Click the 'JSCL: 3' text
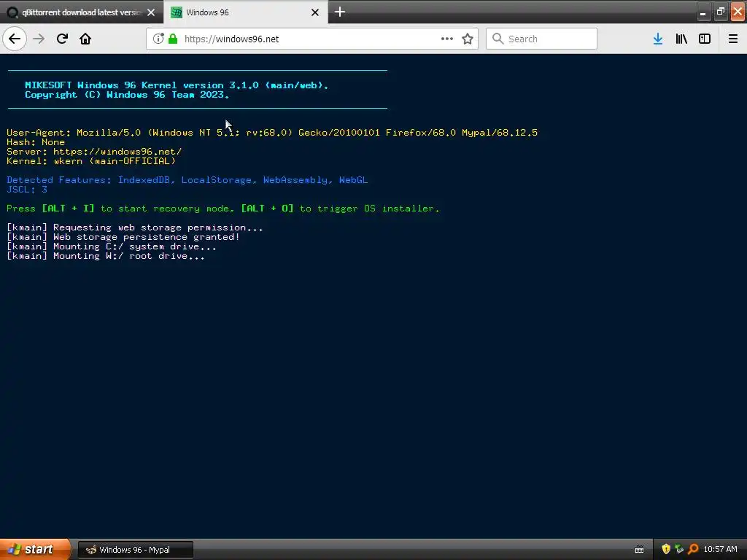 click(x=27, y=189)
